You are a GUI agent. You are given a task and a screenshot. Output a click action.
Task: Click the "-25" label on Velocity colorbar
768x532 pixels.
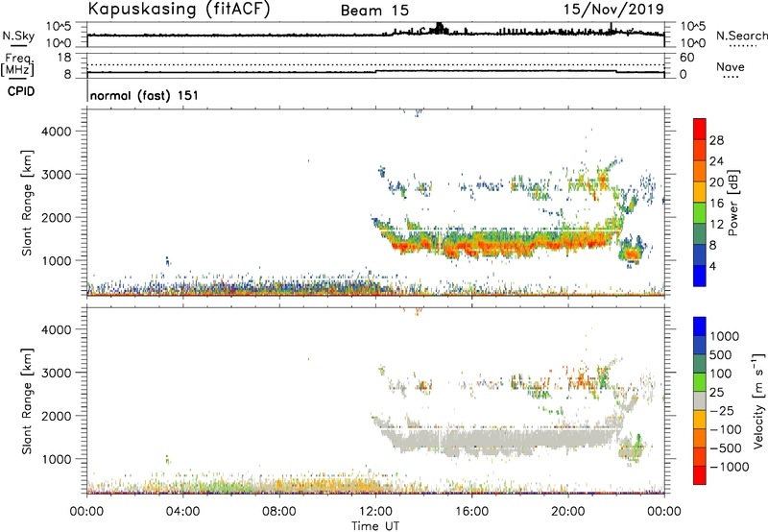point(722,411)
